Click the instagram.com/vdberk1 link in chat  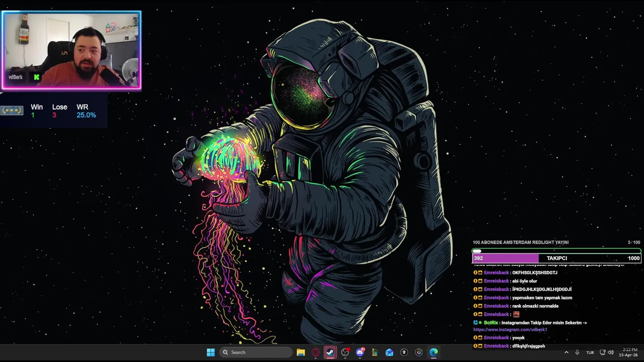pos(510,330)
